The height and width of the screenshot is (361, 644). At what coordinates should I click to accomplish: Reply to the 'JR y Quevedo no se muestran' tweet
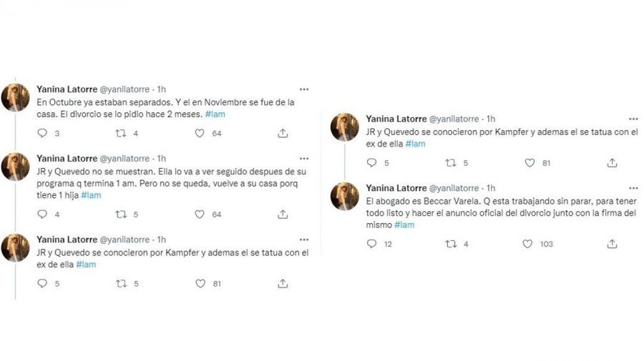pyautogui.click(x=42, y=214)
